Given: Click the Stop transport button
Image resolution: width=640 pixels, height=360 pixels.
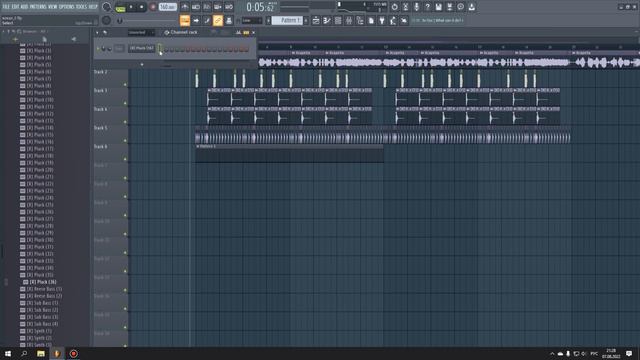Looking at the screenshot, I should tap(142, 7).
